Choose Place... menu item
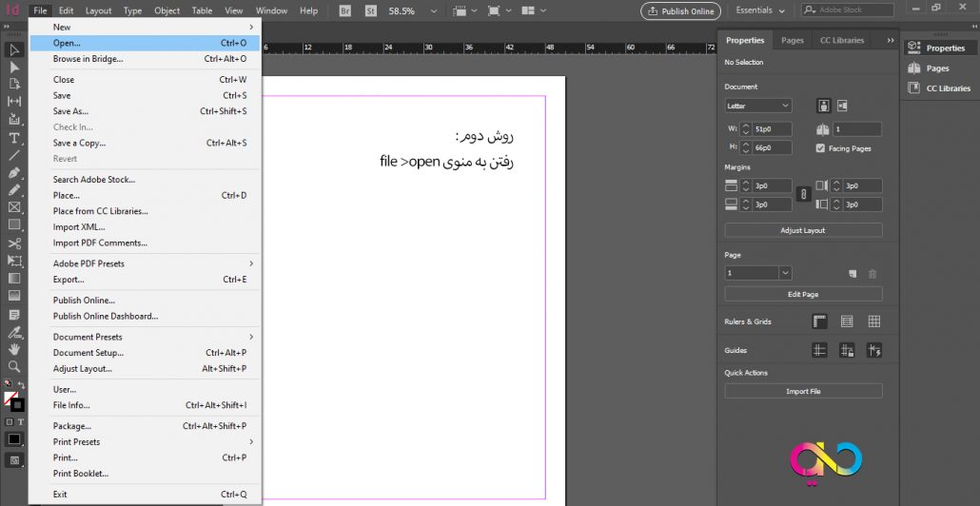This screenshot has width=980, height=506. point(146,196)
